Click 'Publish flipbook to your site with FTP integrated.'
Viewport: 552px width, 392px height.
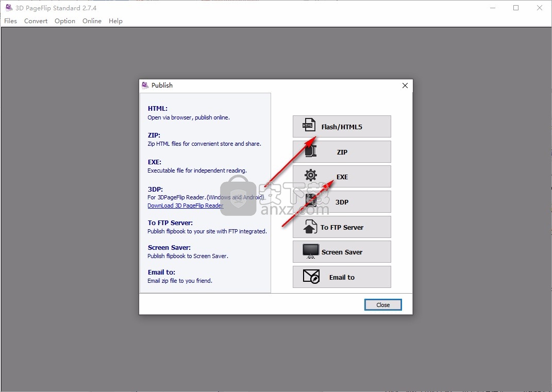click(207, 231)
